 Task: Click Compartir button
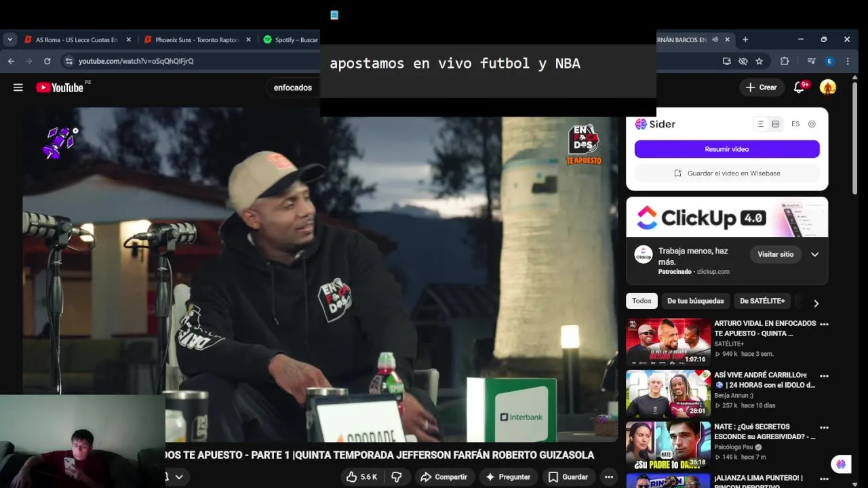(x=443, y=477)
